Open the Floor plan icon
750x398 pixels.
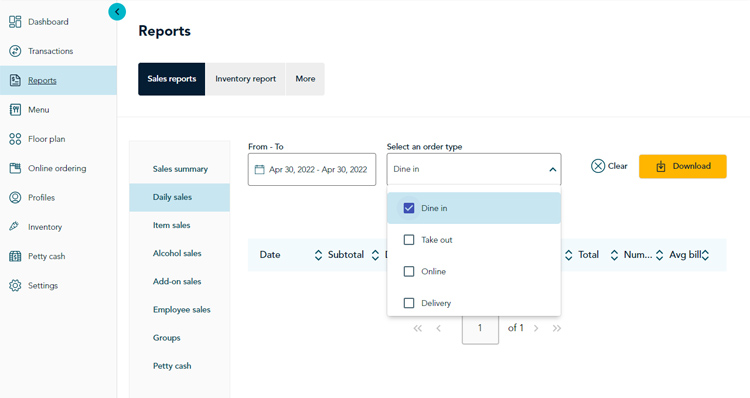(15, 139)
